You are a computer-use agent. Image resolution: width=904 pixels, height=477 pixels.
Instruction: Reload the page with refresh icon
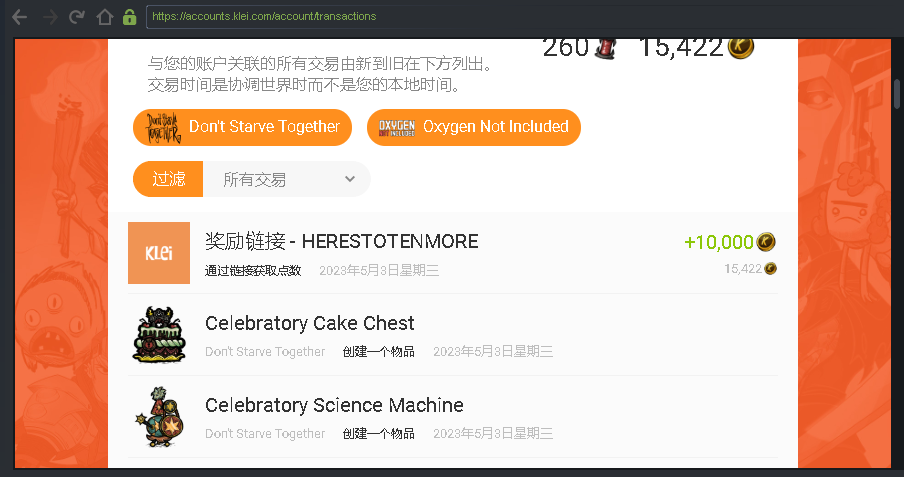[77, 17]
